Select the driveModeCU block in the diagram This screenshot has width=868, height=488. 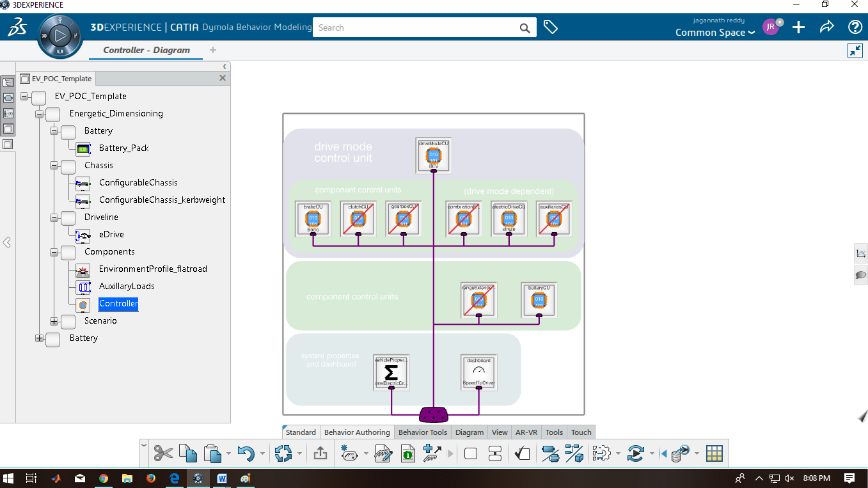(x=434, y=155)
